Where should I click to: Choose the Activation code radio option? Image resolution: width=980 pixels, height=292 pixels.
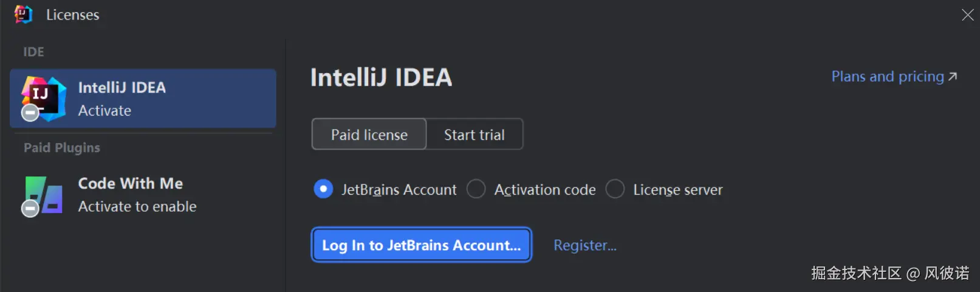[476, 189]
